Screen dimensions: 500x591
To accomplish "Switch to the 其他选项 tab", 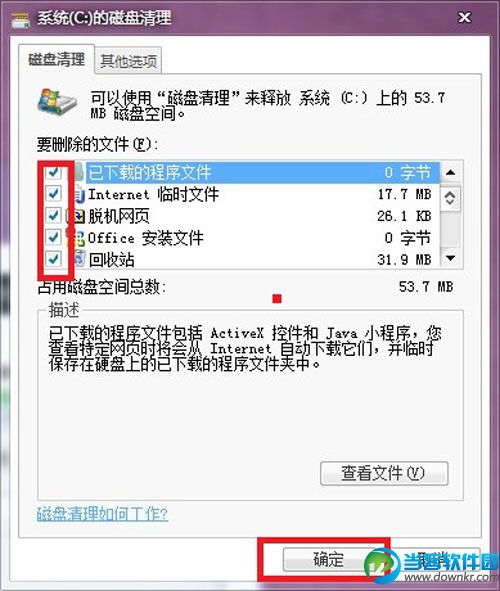I will tap(128, 61).
